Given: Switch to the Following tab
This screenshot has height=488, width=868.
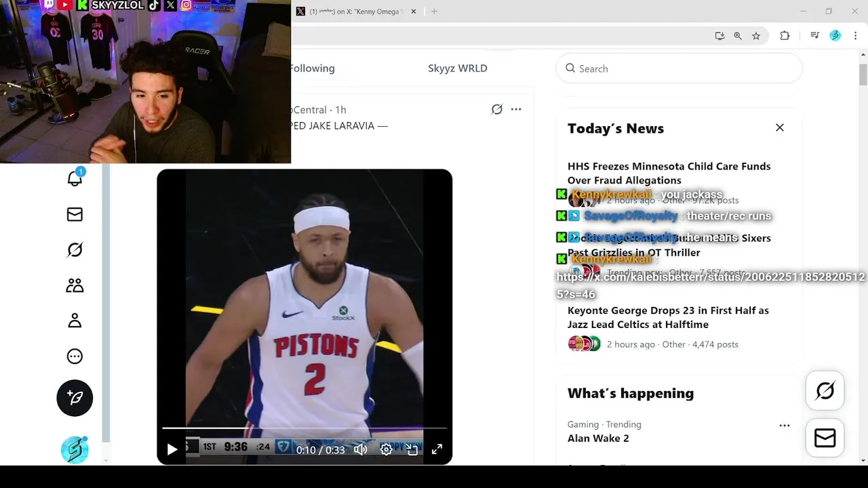Looking at the screenshot, I should (313, 68).
